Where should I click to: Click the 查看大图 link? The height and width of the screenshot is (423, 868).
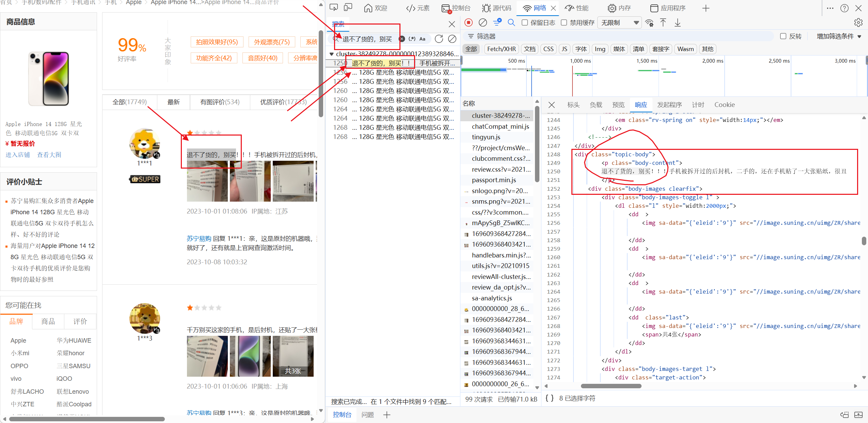click(49, 155)
